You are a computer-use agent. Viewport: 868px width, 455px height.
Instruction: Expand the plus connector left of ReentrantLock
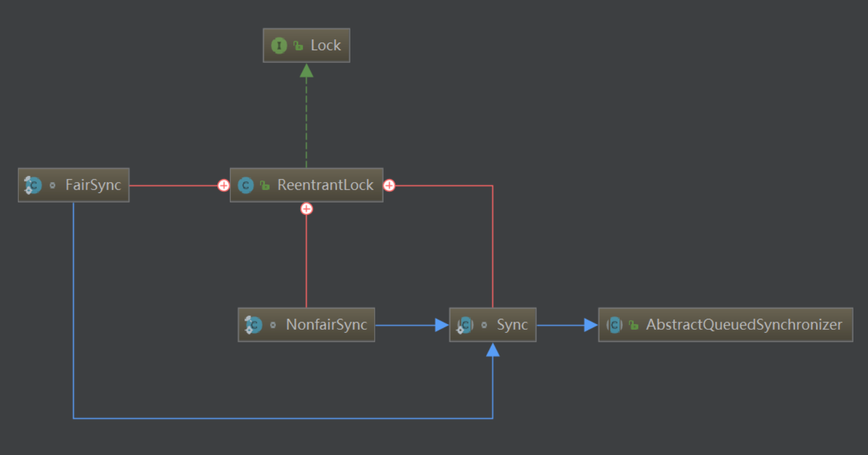223,185
